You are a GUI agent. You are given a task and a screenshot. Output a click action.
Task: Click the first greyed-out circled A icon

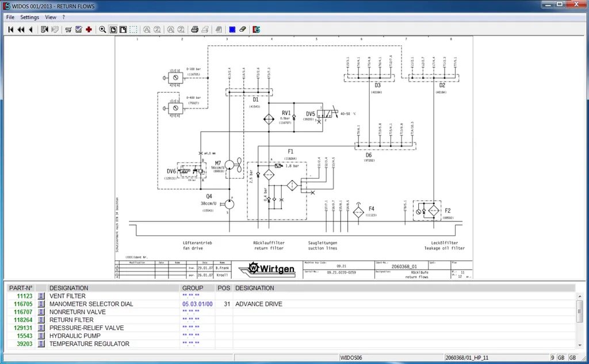(x=147, y=29)
